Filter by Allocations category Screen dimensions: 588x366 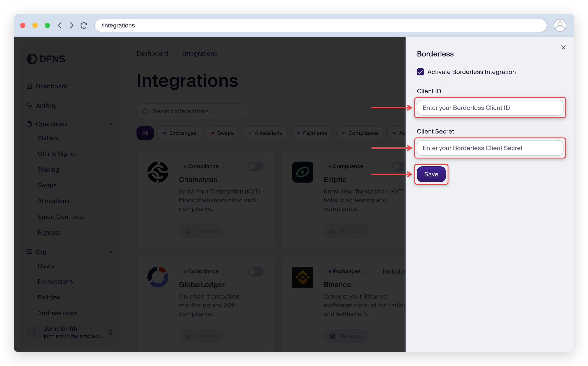[x=265, y=133]
